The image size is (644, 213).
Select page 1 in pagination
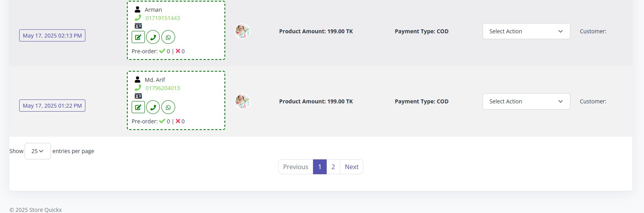[320, 167]
